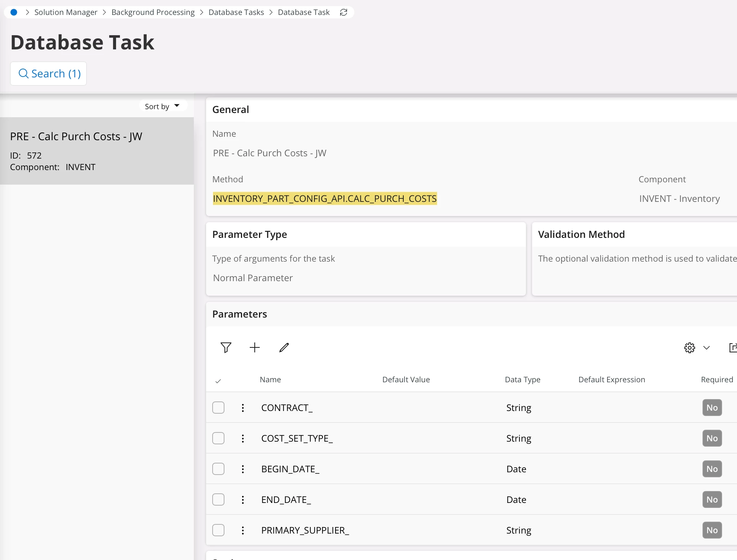Tick the checkbox for COST_SET_TYPE_
The height and width of the screenshot is (560, 737).
(218, 438)
